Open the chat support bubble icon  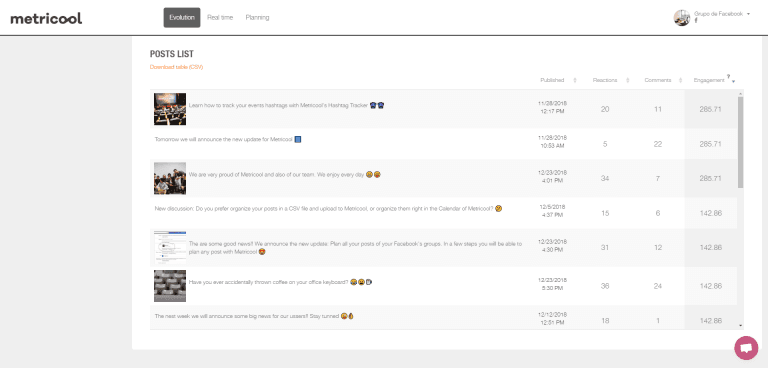pos(746,348)
